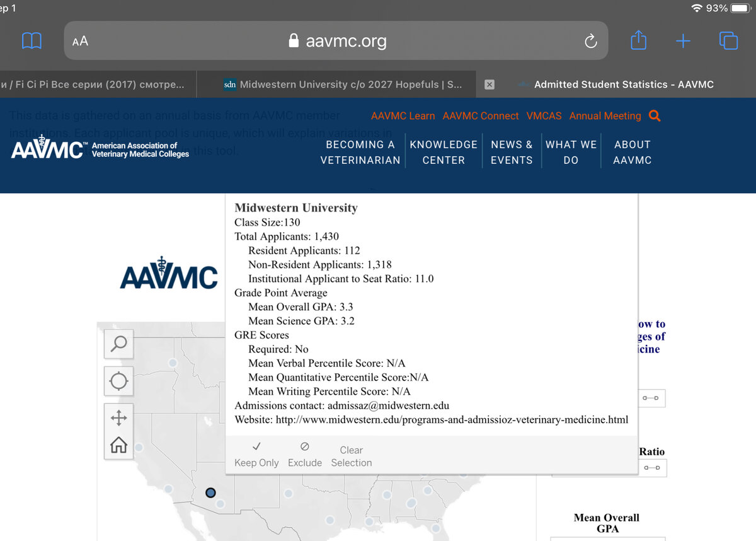Select the "Non-Resident Applicants: 1,318" line
Viewport: 756px width, 541px height.
(320, 265)
